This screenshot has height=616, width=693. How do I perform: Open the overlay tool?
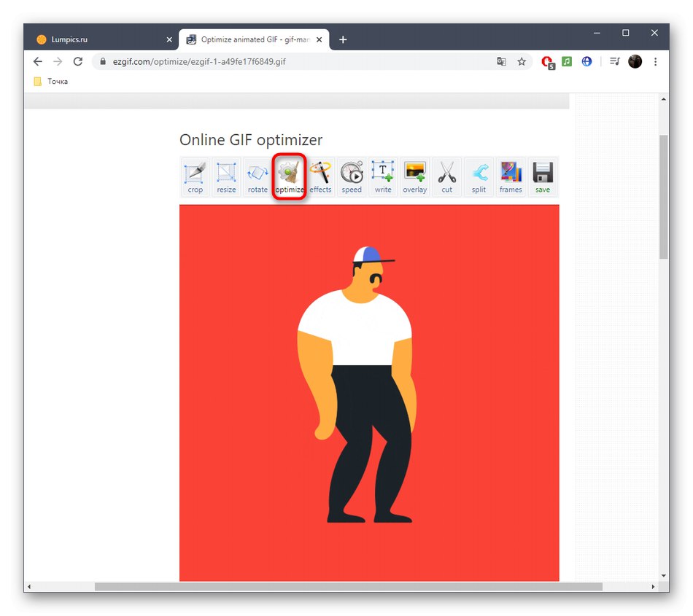pos(414,176)
